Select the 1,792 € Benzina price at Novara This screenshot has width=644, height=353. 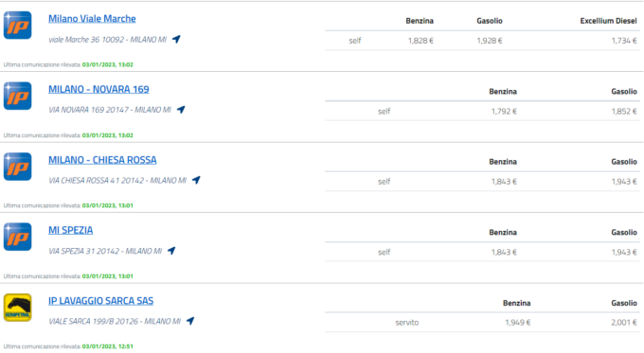point(504,112)
